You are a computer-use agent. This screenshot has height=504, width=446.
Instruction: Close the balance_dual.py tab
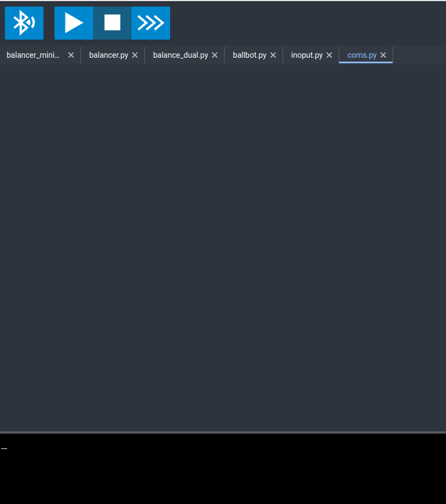214,55
